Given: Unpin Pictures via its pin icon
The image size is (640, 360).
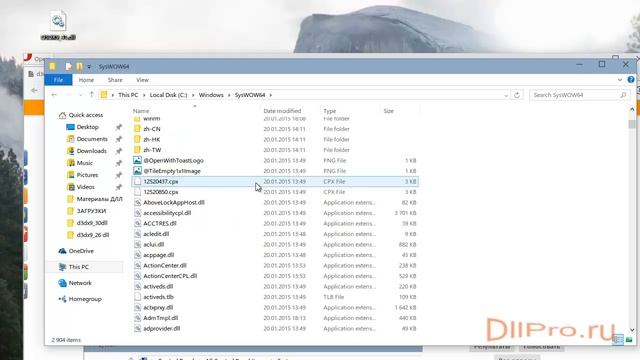Looking at the screenshot, I should tap(118, 175).
